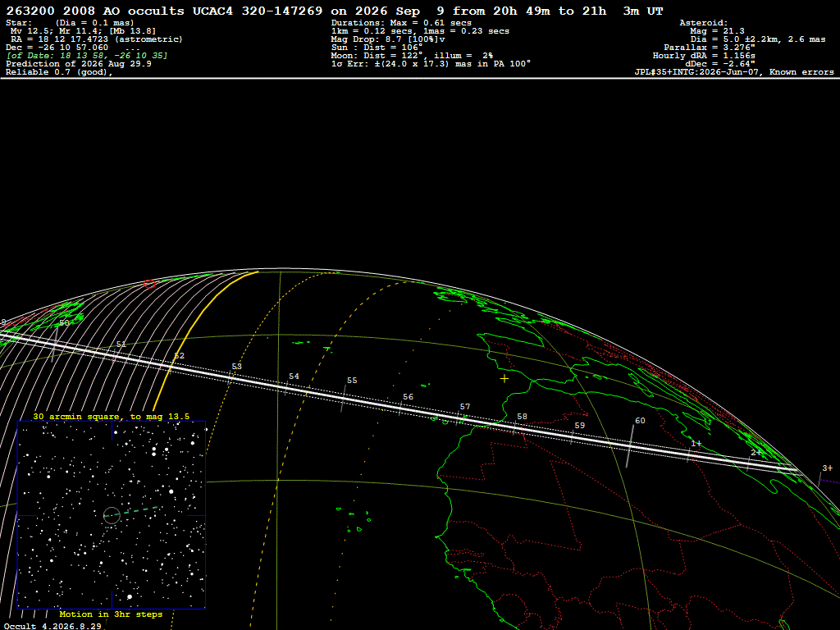Select time marker 55 on occultation path
Viewport: 840px width, 630px height.
(x=351, y=381)
